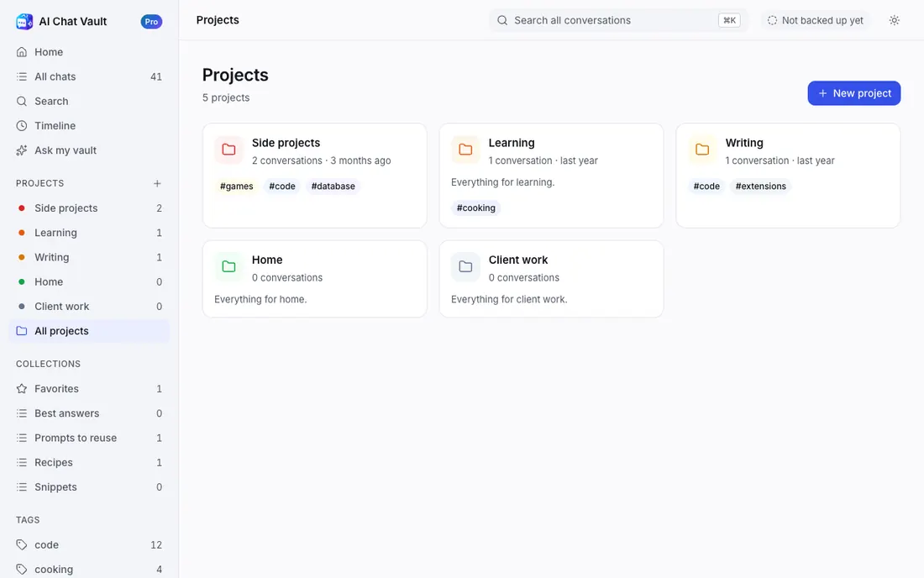This screenshot has width=924, height=578.
Task: Toggle theme with the sun icon
Action: point(894,20)
